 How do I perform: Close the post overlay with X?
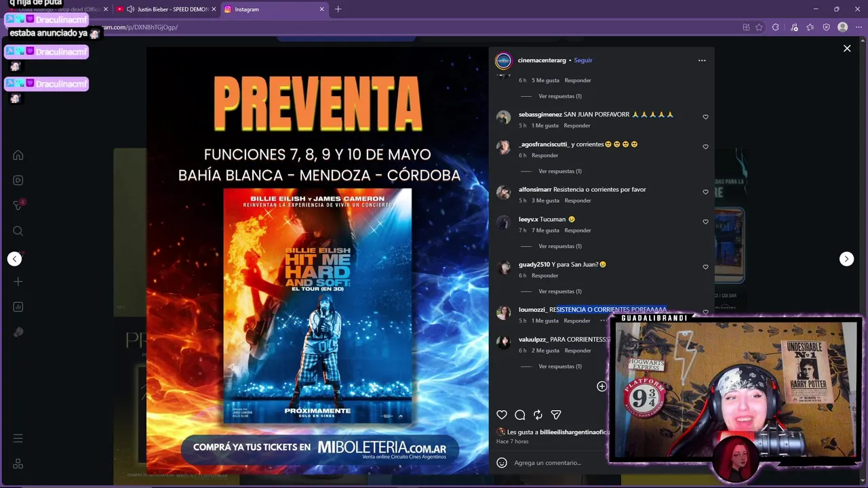click(847, 48)
